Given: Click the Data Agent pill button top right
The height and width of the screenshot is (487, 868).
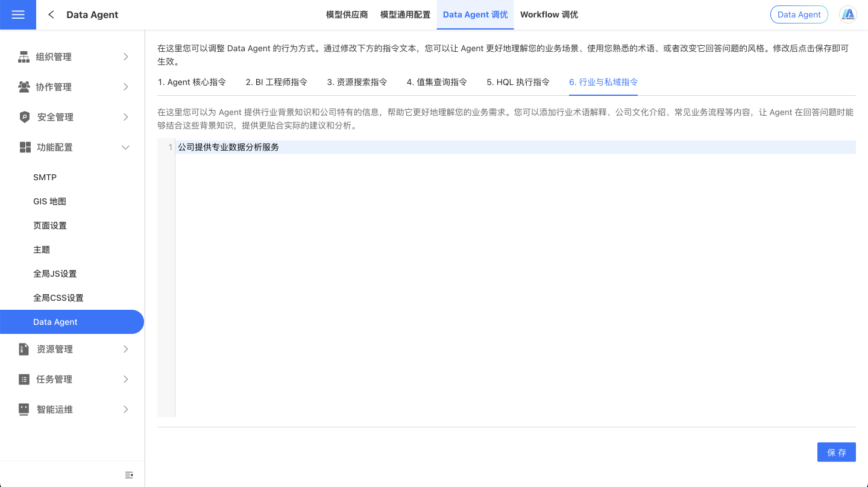Looking at the screenshot, I should tap(799, 14).
